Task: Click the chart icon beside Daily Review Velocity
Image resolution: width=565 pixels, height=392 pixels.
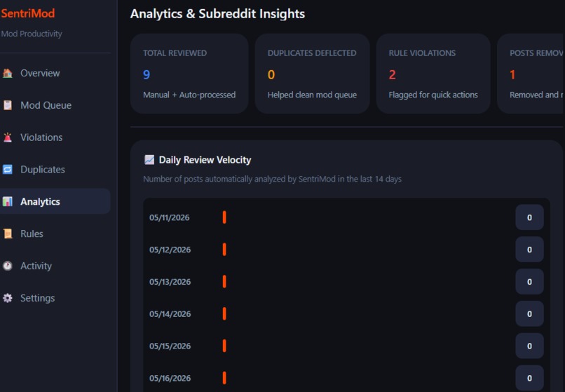Action: click(149, 160)
